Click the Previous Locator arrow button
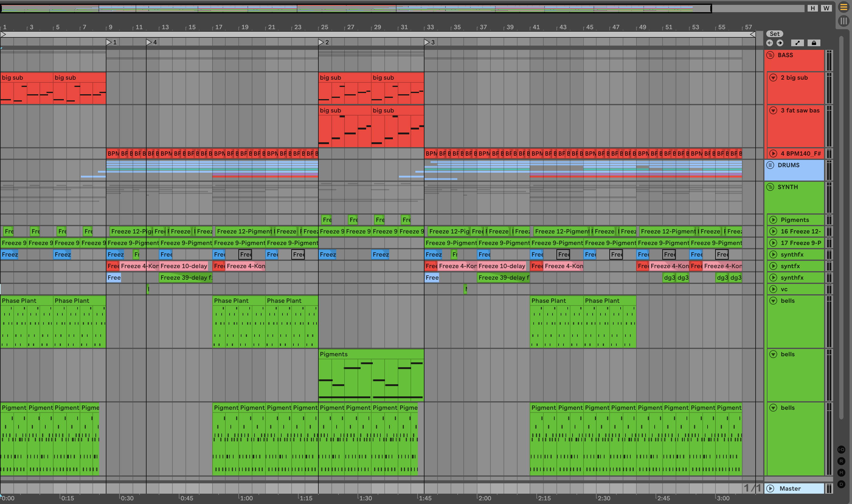Viewport: 852px width, 504px height. tap(770, 43)
